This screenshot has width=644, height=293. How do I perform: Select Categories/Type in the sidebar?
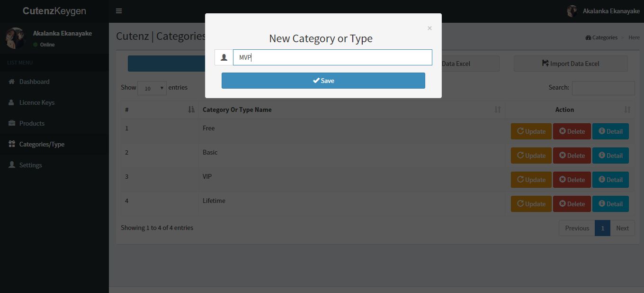tap(42, 144)
